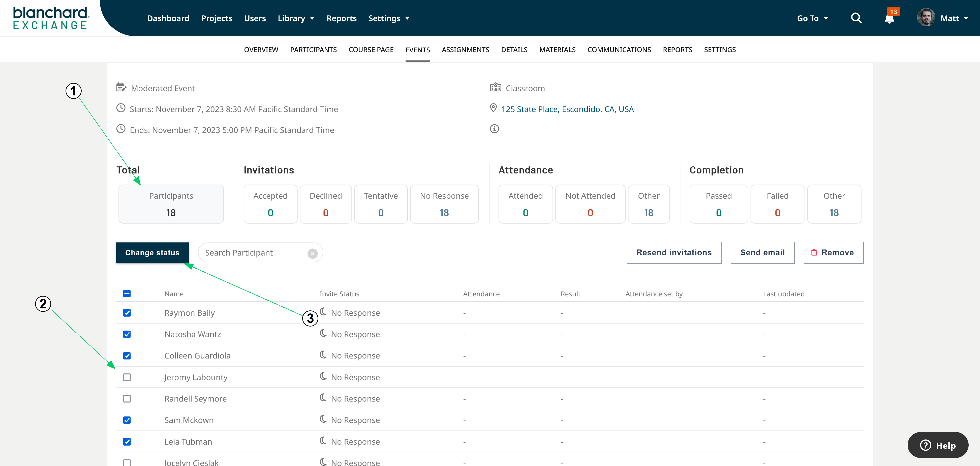The image size is (980, 466).
Task: Click the Blanchard Exchange logo
Action: (51, 18)
